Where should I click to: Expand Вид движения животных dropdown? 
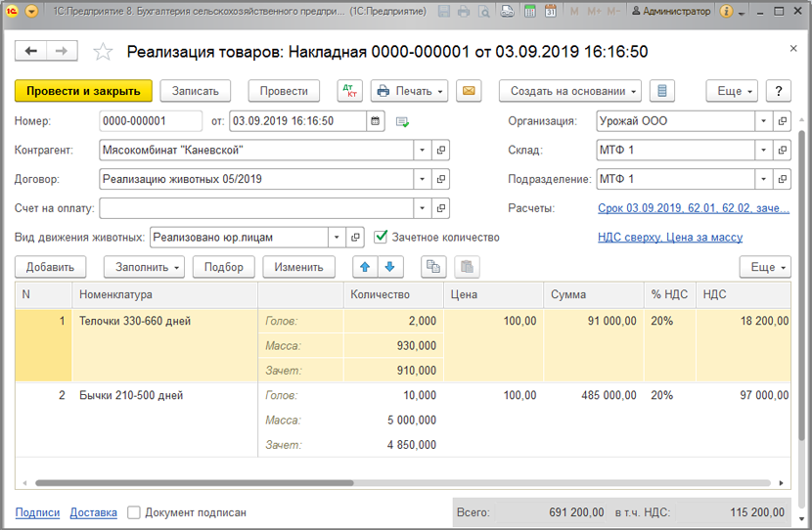(x=337, y=237)
